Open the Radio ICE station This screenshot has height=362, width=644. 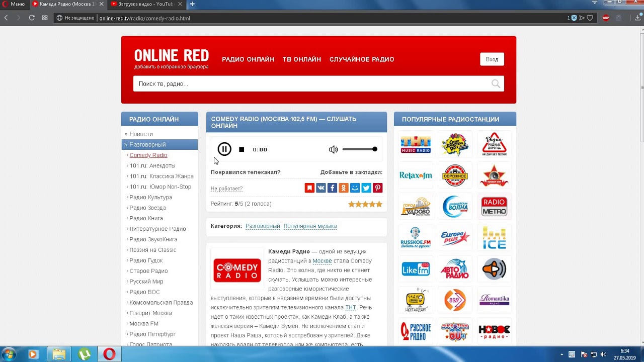[x=494, y=238]
